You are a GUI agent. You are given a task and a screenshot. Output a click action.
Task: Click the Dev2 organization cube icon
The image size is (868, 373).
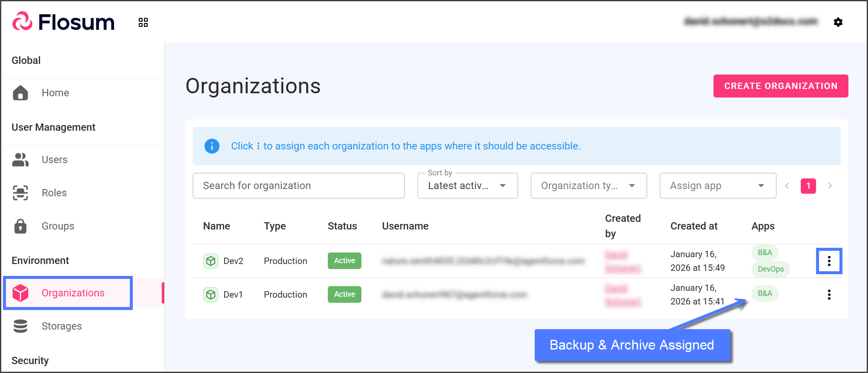(210, 261)
